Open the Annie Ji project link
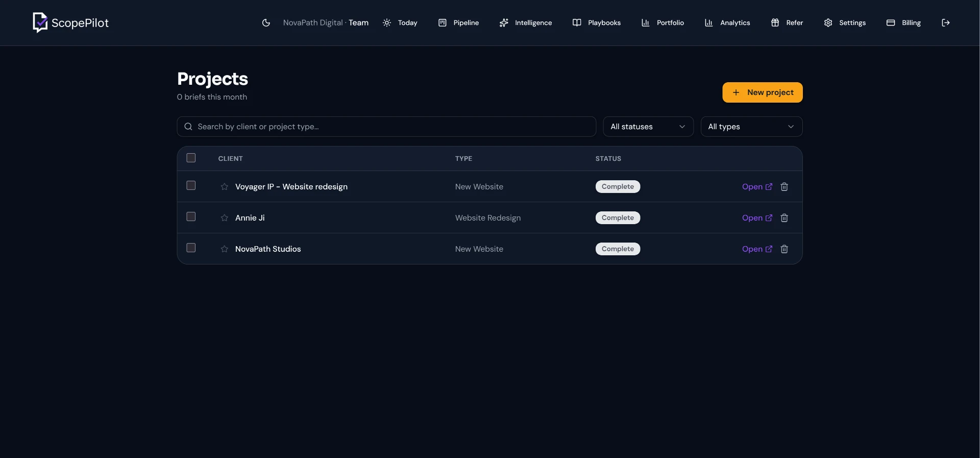Screen dimensions: 980x458 [757, 218]
